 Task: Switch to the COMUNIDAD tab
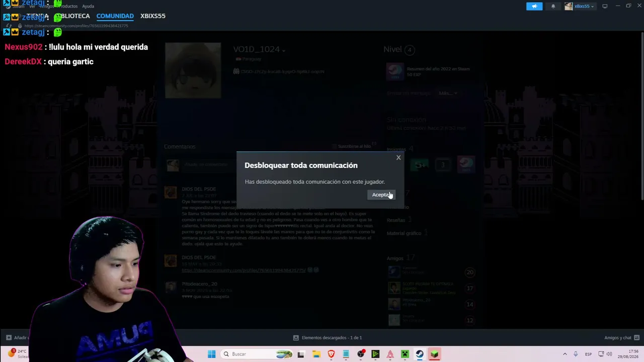[115, 16]
